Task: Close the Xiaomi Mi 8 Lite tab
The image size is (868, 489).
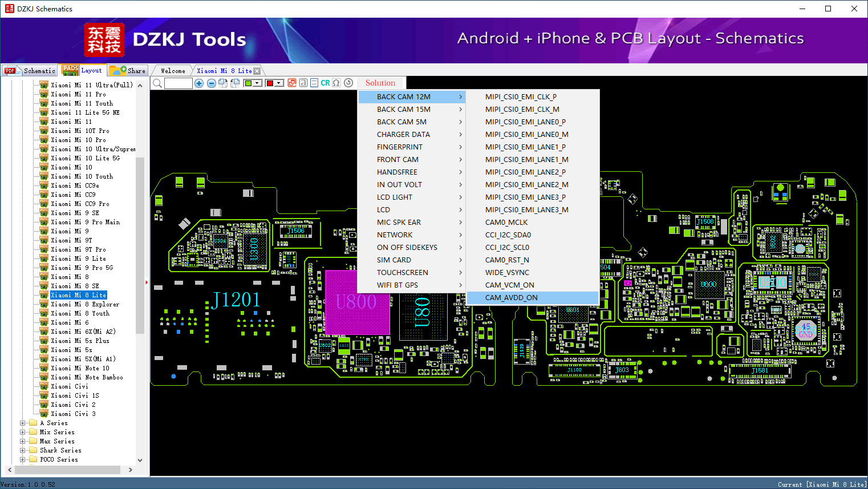Action: click(x=257, y=71)
